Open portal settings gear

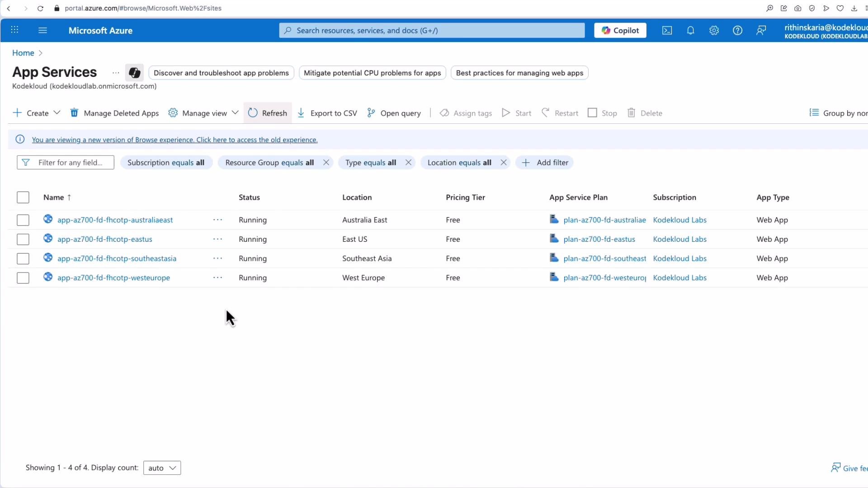pyautogui.click(x=714, y=30)
